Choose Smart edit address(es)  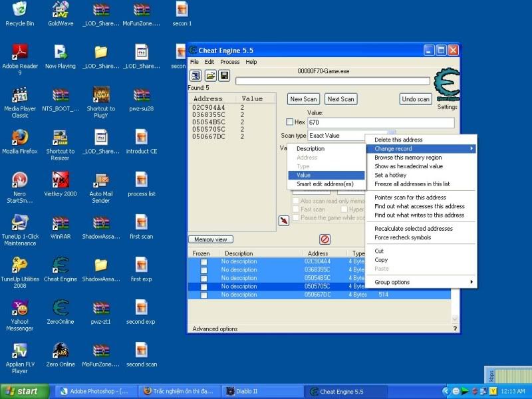[x=327, y=184]
